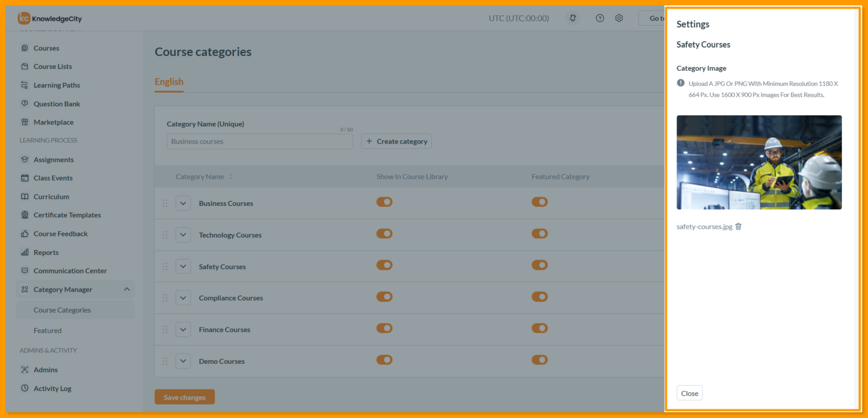Click the KnowledgeCity logo icon
This screenshot has height=418, width=868.
[x=24, y=18]
